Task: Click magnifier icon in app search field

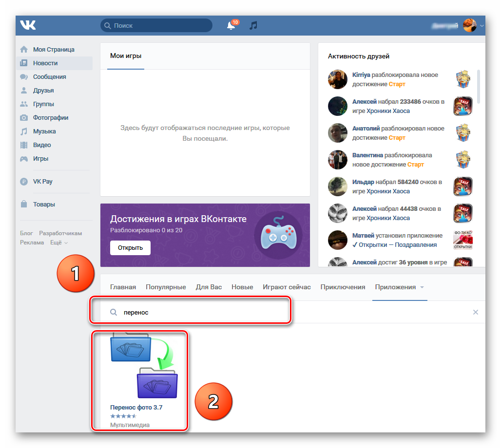Action: click(114, 312)
